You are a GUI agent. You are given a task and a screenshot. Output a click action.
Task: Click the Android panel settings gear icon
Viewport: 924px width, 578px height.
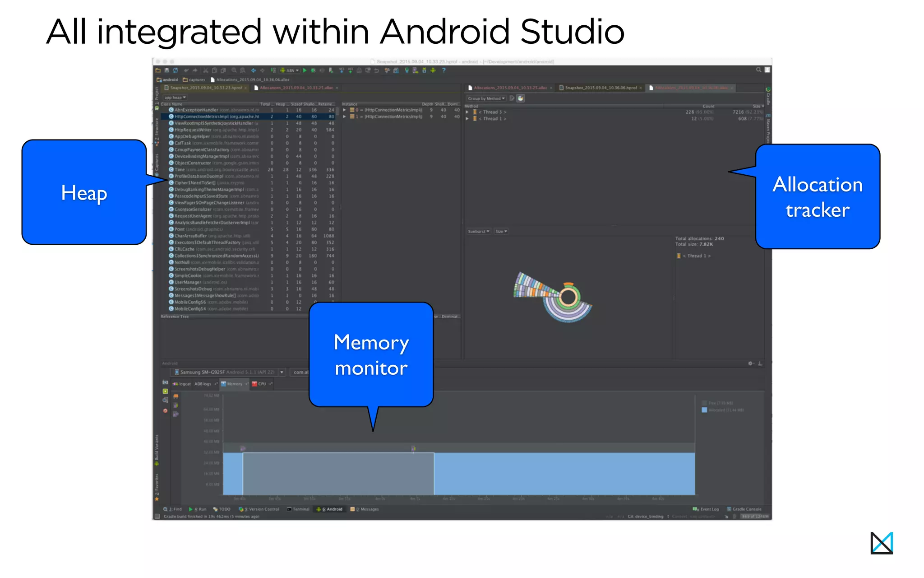coord(751,364)
